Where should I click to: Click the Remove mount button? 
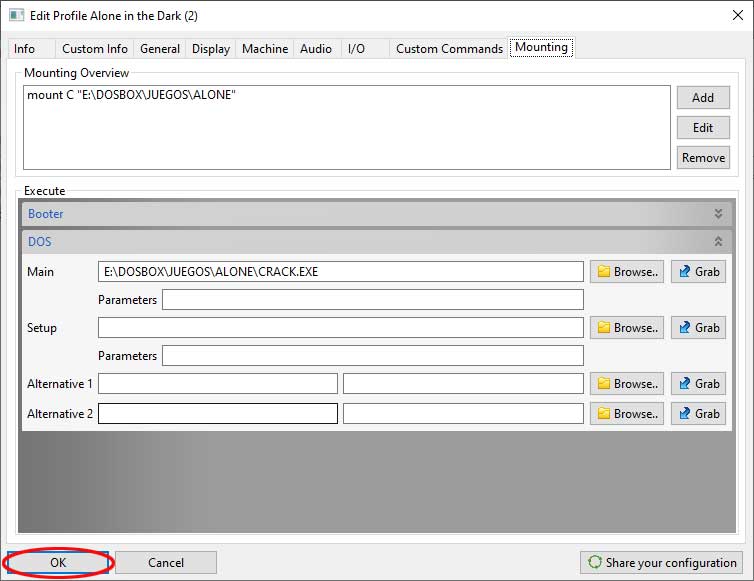pos(703,158)
